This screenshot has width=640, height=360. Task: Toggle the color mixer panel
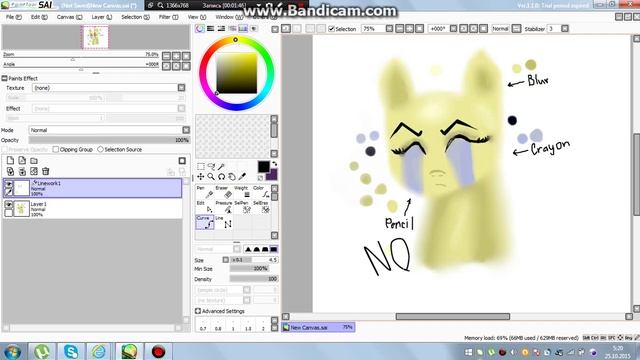click(232, 29)
